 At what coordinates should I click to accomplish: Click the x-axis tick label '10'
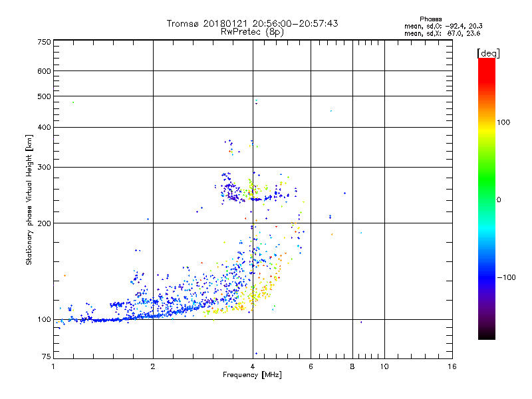pyautogui.click(x=384, y=366)
